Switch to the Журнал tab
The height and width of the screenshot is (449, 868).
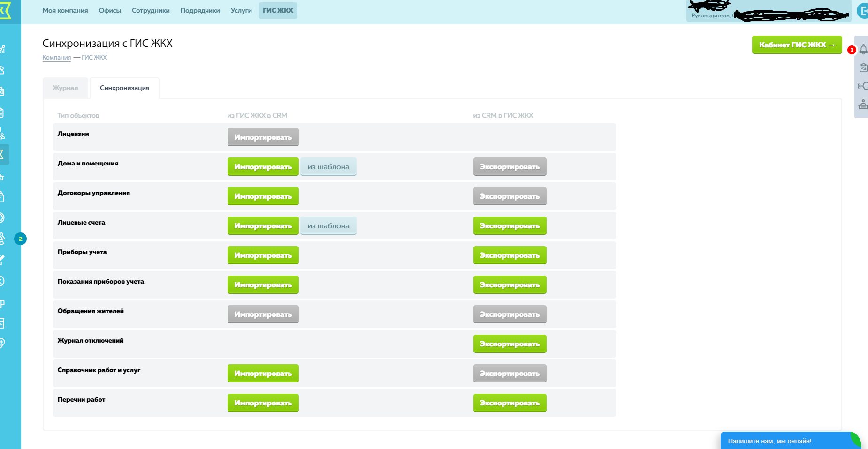[x=65, y=88]
